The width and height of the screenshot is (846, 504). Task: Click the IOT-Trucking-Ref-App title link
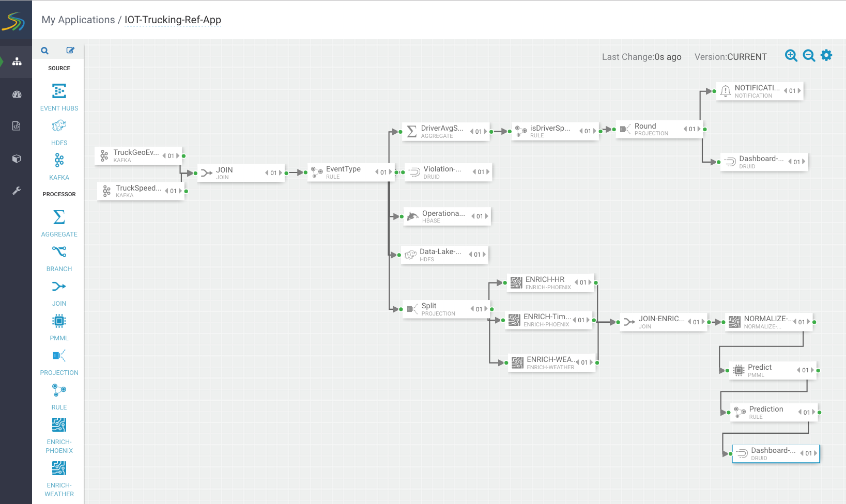[173, 20]
